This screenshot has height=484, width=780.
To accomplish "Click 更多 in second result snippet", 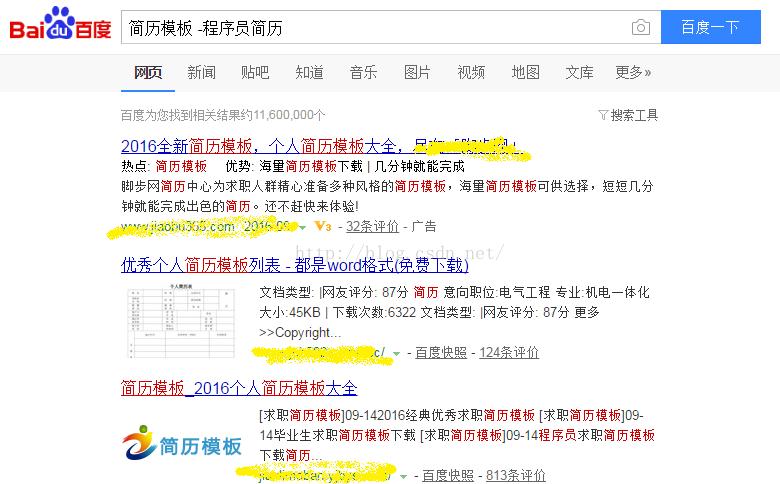I will [586, 312].
